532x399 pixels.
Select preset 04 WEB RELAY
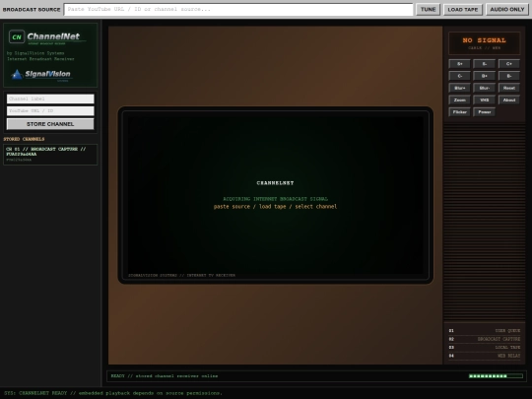click(484, 356)
